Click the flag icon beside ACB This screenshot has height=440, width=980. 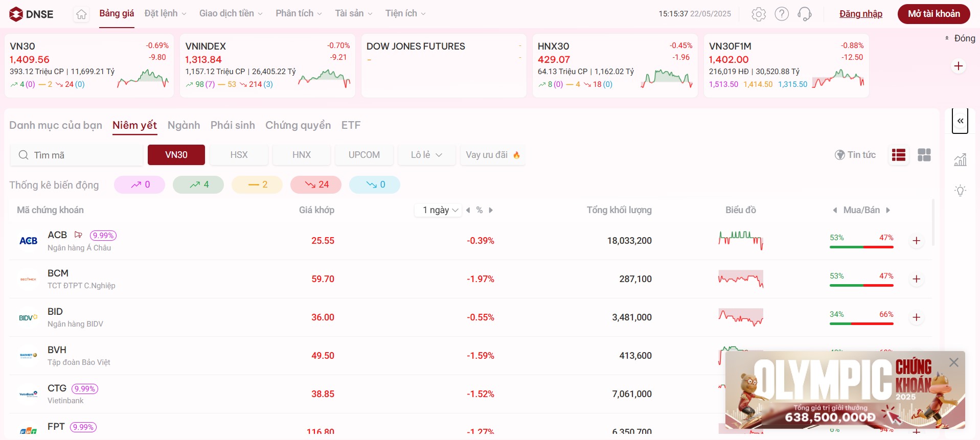pos(78,235)
